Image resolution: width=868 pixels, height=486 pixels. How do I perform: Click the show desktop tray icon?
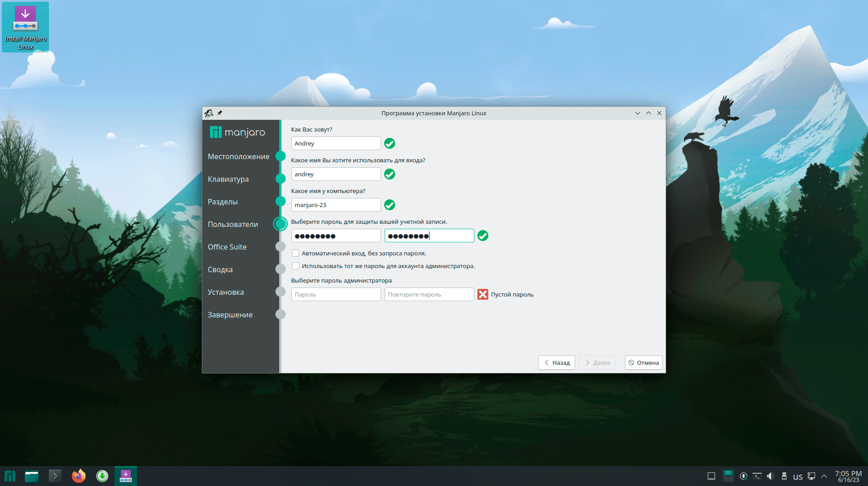click(711, 476)
